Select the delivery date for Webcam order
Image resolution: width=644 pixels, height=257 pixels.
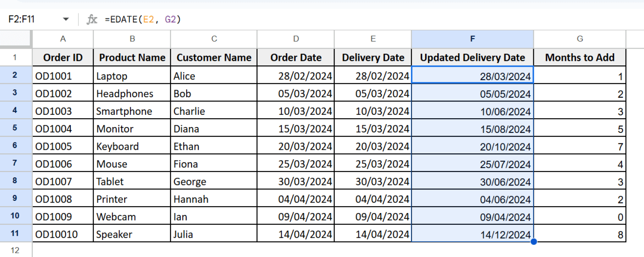(x=373, y=216)
